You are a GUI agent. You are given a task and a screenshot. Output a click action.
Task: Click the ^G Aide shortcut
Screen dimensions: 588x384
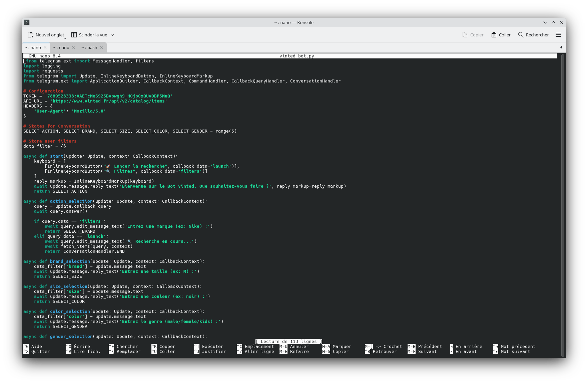(x=33, y=347)
